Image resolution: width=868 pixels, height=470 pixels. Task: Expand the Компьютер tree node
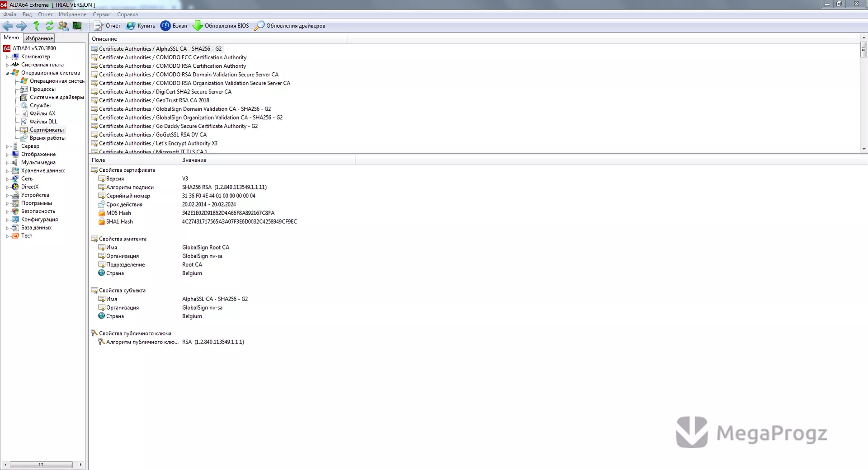(7, 57)
